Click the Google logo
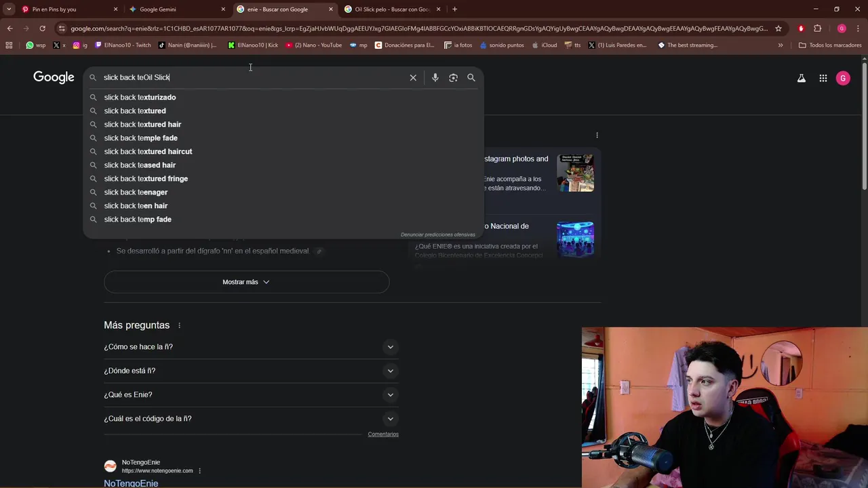The height and width of the screenshot is (488, 868). (54, 77)
